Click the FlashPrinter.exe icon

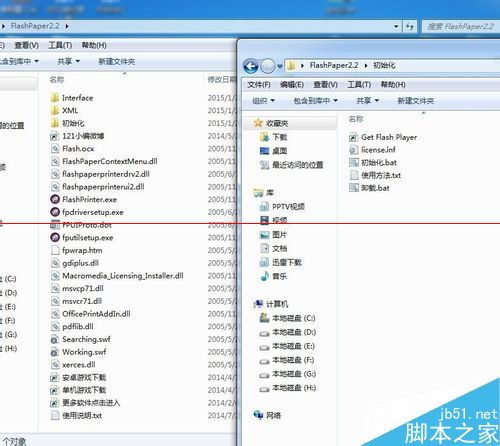pyautogui.click(x=55, y=199)
